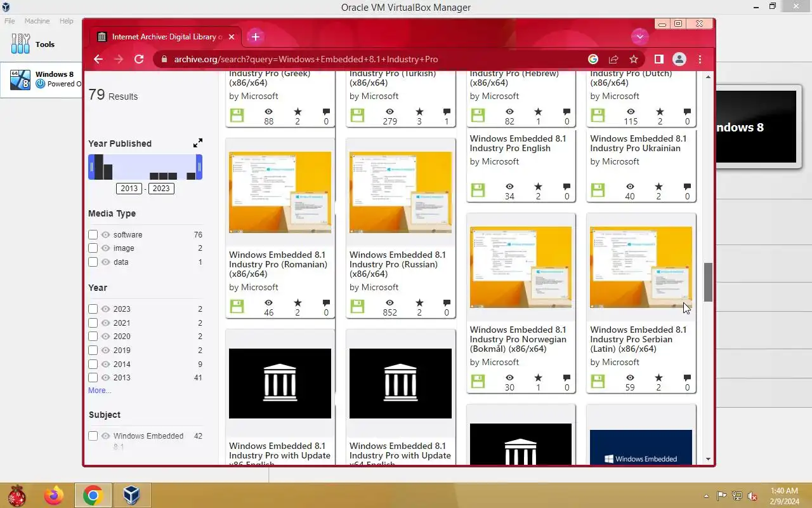Click the volume icon in system tray
This screenshot has width=812, height=508.
tap(752, 496)
